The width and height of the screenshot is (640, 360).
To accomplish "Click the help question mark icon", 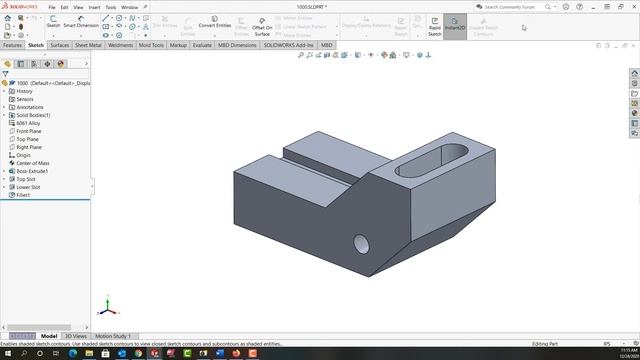I will [x=580, y=7].
